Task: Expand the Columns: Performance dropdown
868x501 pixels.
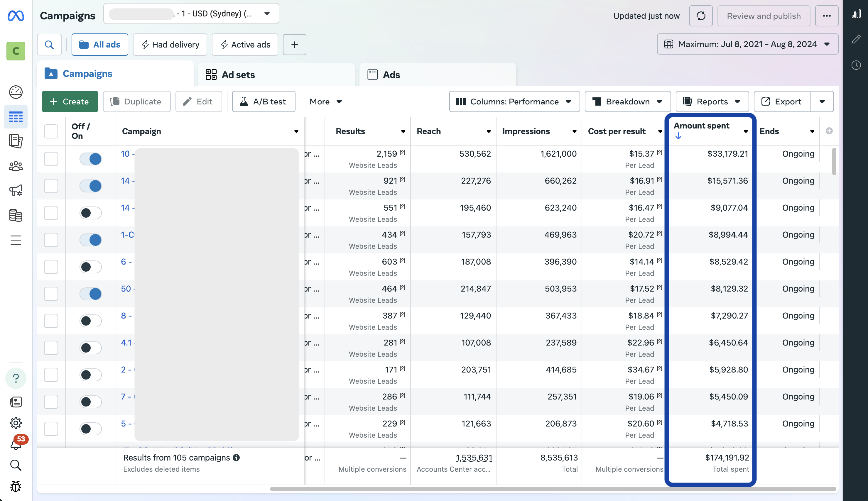Action: pyautogui.click(x=514, y=101)
